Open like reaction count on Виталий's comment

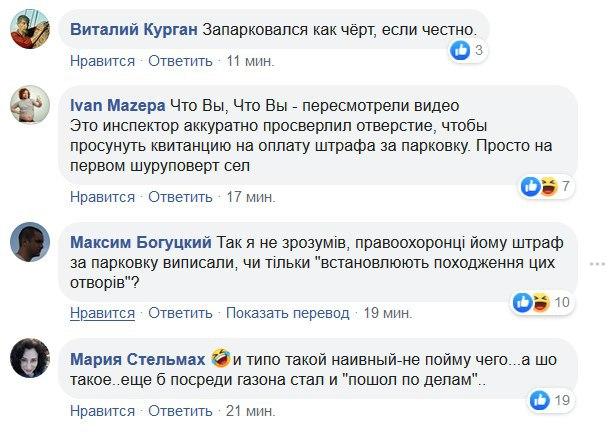[467, 50]
